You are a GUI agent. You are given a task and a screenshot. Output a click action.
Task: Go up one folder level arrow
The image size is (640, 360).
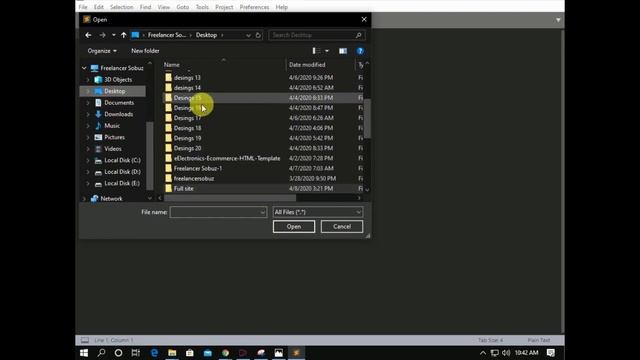tap(123, 35)
